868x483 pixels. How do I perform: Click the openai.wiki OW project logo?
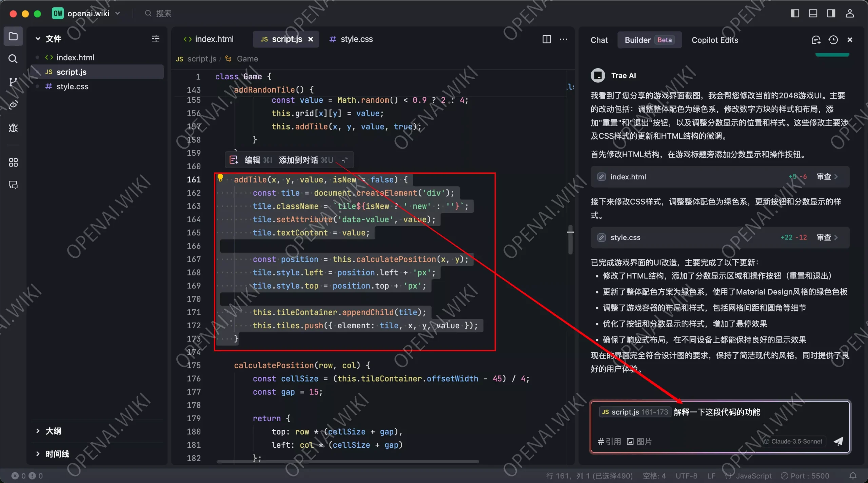(58, 13)
